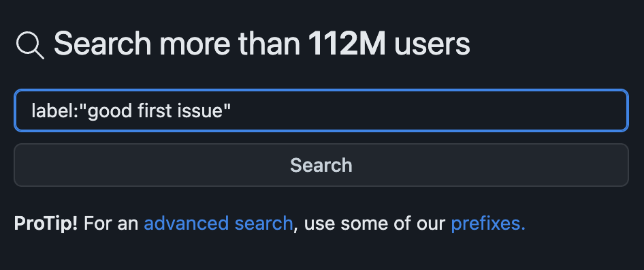
Task: Follow the blue "advanced search" hyperlink
Action: point(218,224)
